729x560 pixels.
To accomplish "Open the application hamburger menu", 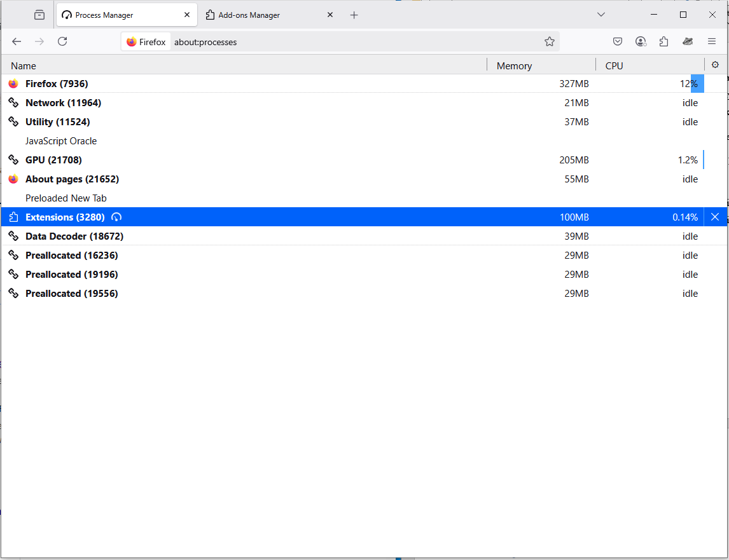I will (711, 41).
